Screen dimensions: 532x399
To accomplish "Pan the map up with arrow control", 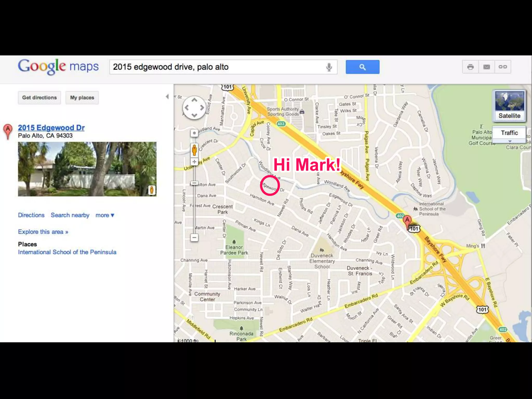I will tap(194, 100).
